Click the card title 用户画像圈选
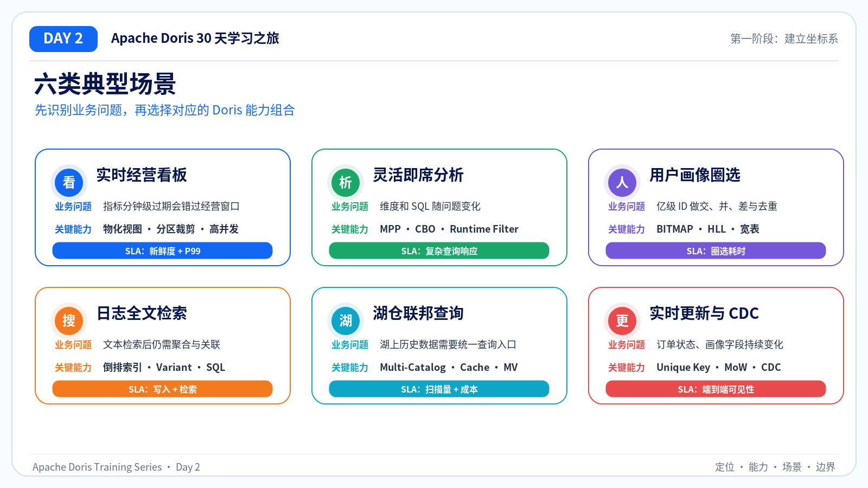868x488 pixels. coord(695,175)
